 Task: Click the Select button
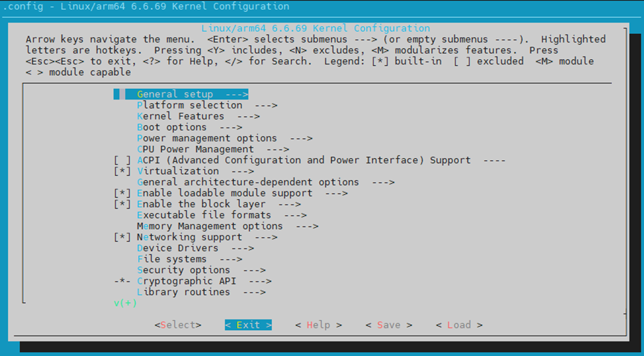[x=178, y=325]
